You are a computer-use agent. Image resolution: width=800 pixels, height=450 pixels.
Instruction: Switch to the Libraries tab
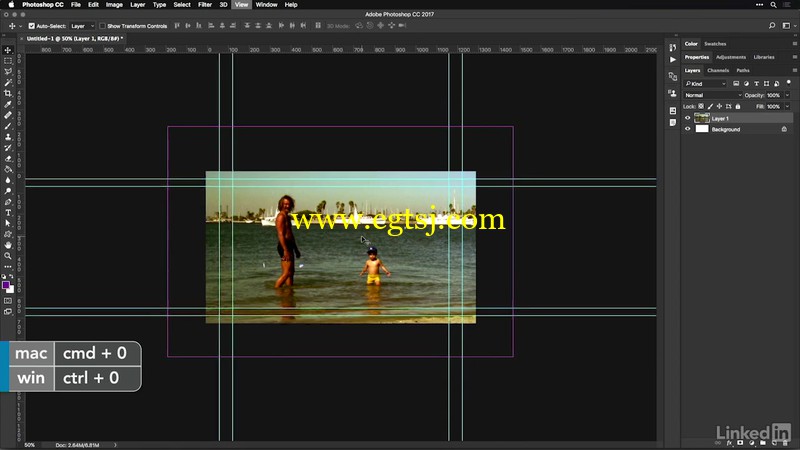[x=764, y=57]
